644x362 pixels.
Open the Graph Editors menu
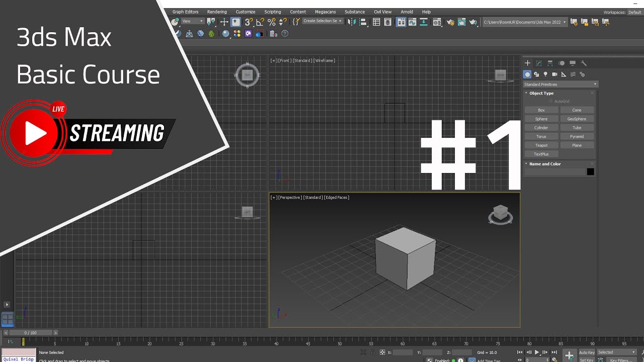(185, 12)
